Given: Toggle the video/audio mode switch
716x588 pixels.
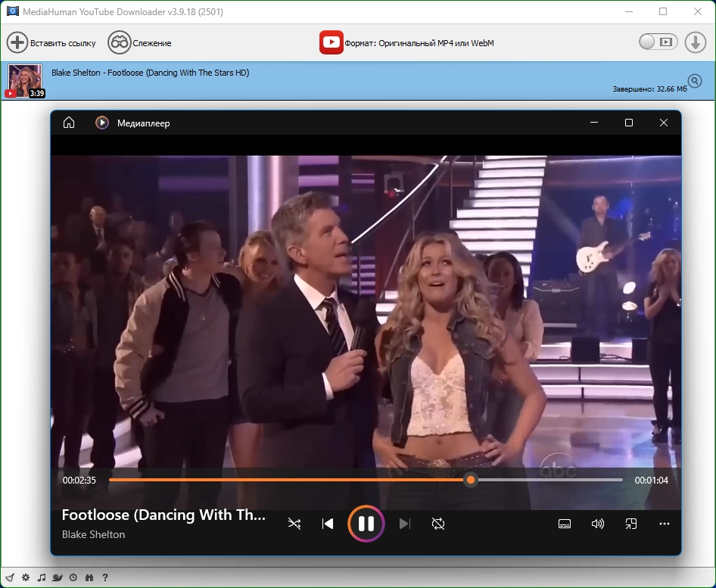Looking at the screenshot, I should (658, 42).
